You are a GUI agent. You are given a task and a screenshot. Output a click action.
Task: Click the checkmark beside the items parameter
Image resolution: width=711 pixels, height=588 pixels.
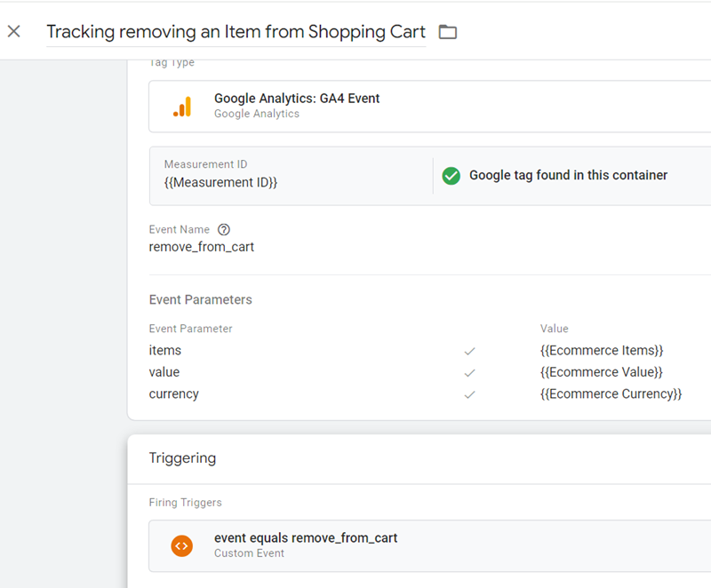coord(470,350)
